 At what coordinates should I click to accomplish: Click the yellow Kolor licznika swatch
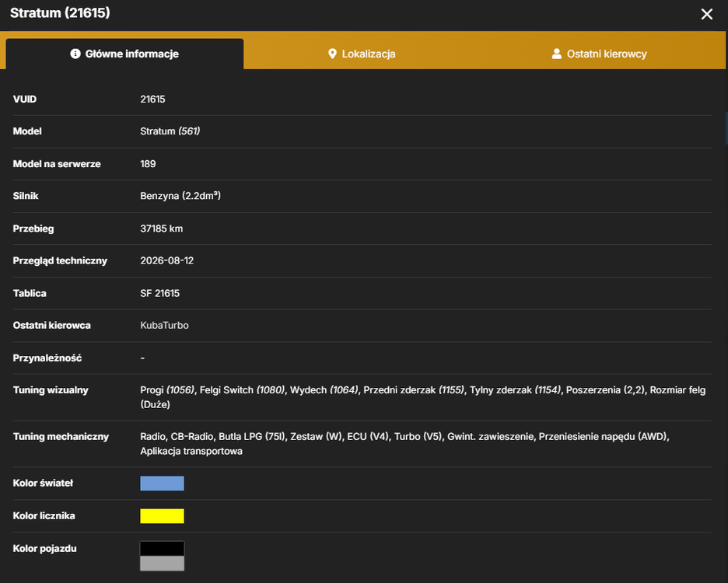pyautogui.click(x=162, y=516)
